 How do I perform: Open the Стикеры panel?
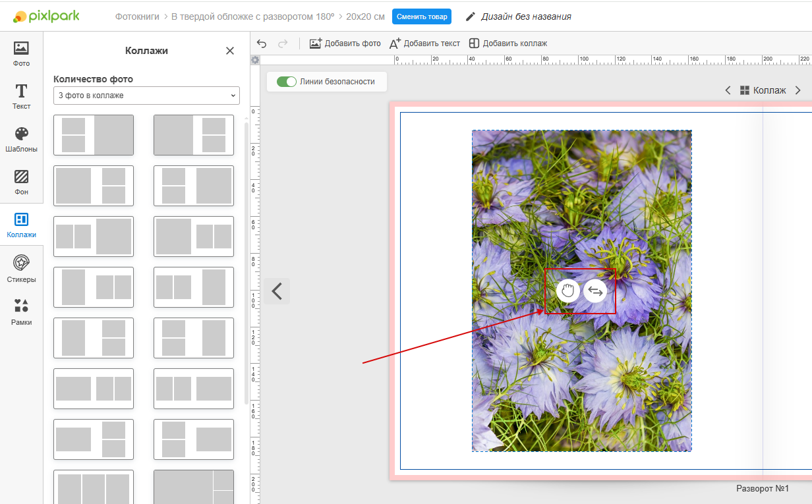21,269
